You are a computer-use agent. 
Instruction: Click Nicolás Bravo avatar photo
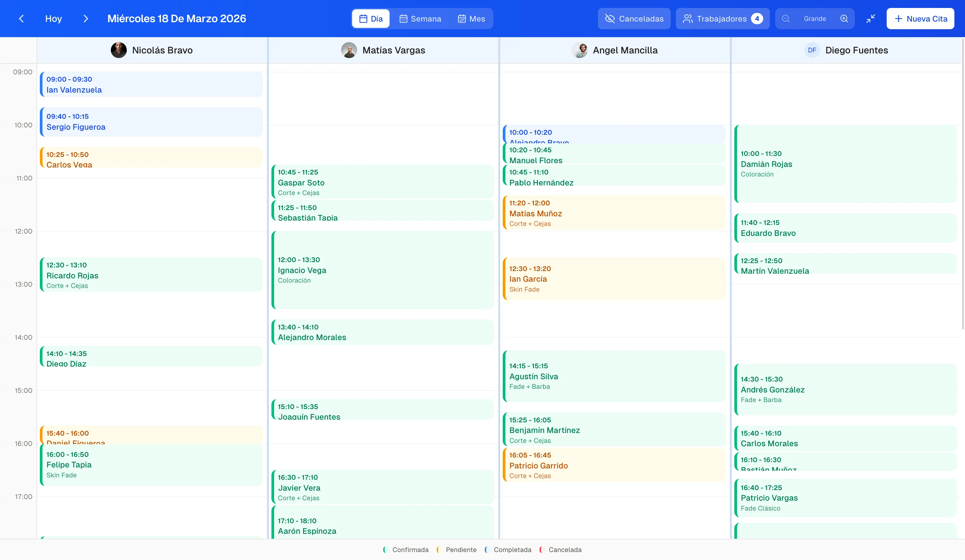pyautogui.click(x=119, y=50)
